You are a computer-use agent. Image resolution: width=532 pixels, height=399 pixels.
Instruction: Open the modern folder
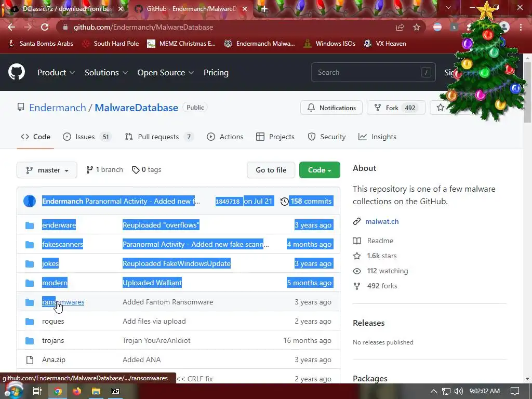[x=55, y=283]
